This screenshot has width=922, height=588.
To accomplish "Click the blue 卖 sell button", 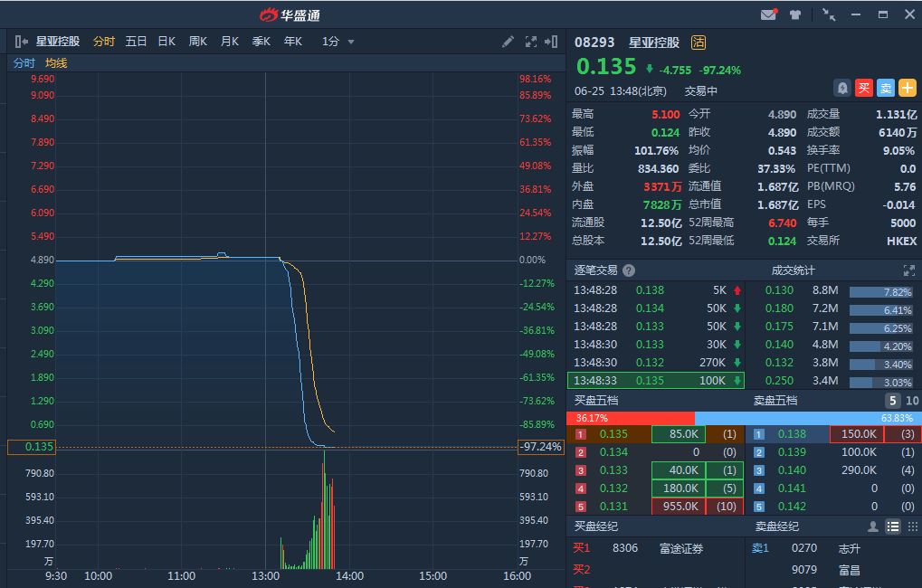I will (886, 89).
